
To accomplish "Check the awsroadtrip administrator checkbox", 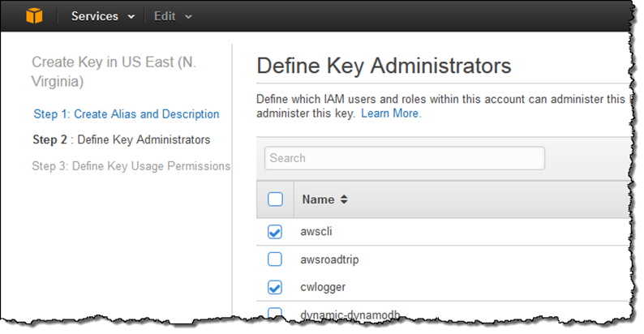I will [x=275, y=259].
